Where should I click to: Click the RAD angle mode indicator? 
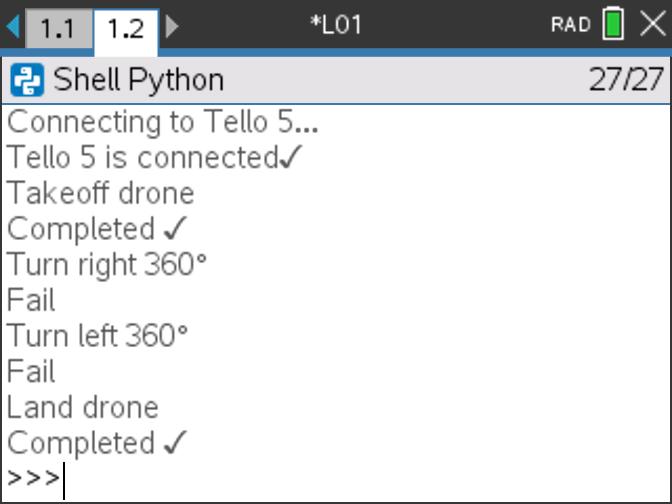(570, 24)
